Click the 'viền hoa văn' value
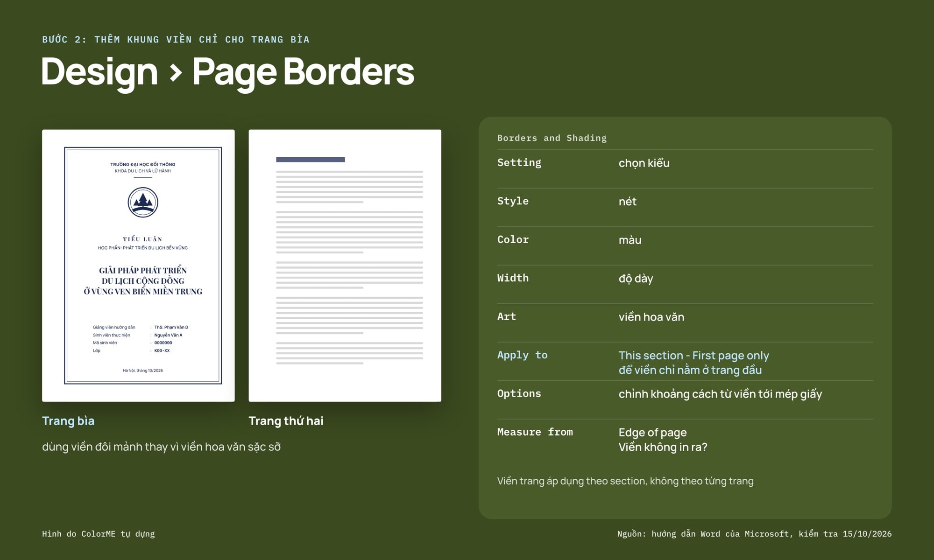 pos(651,317)
